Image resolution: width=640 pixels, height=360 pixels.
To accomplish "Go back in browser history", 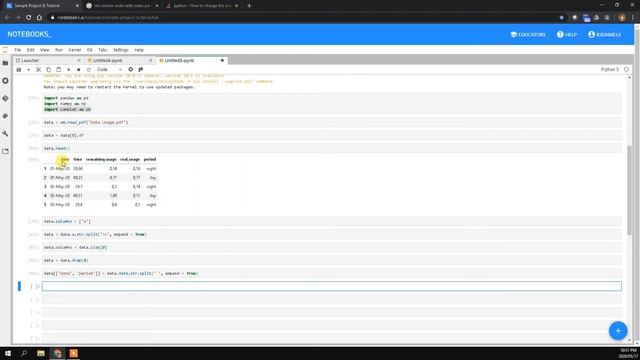I will (x=7, y=18).
